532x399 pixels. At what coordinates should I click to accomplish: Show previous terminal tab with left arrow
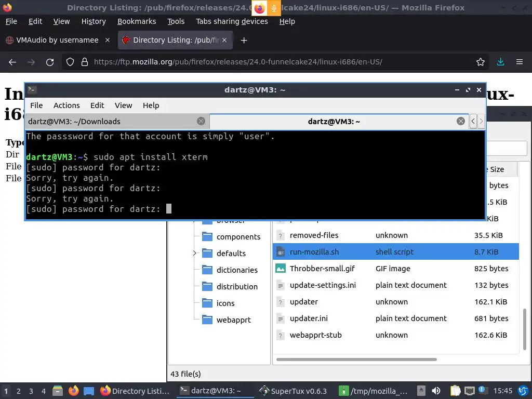pos(473,121)
